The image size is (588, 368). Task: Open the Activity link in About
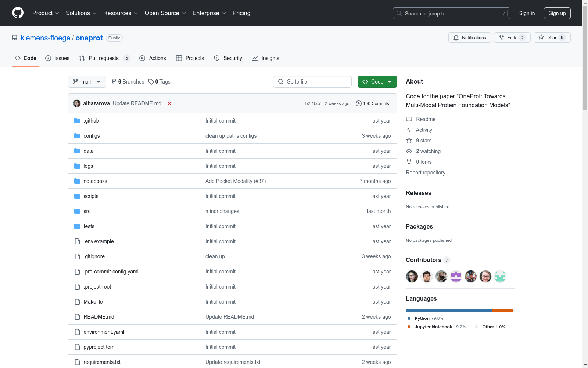click(419, 130)
